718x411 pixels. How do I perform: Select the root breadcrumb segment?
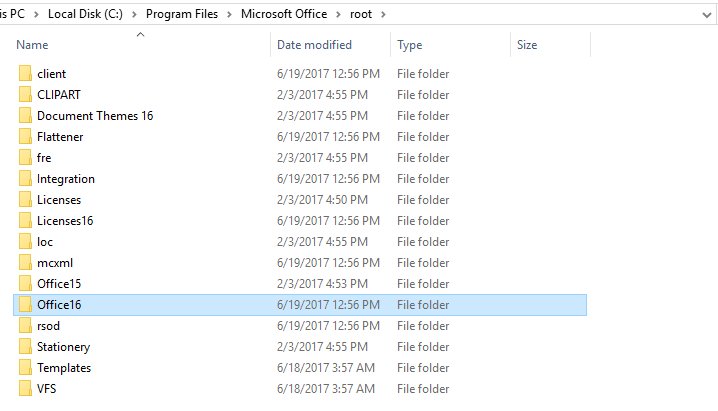point(361,14)
